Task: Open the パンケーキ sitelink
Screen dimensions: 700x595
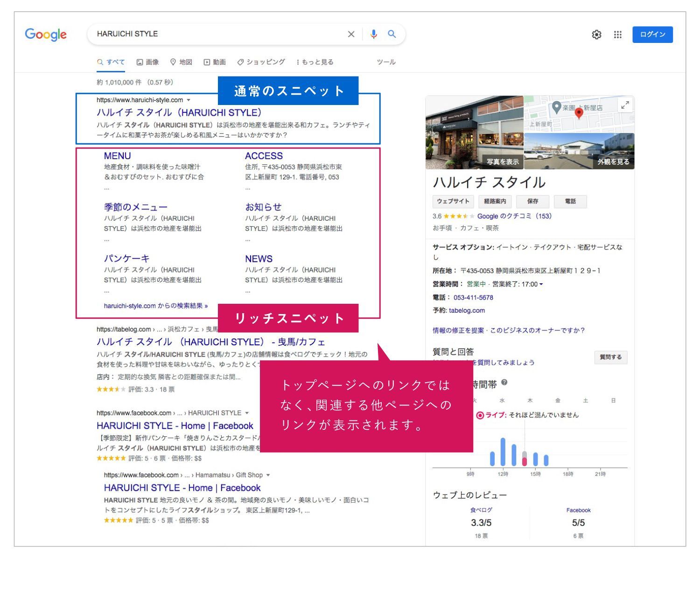Action: 127,259
